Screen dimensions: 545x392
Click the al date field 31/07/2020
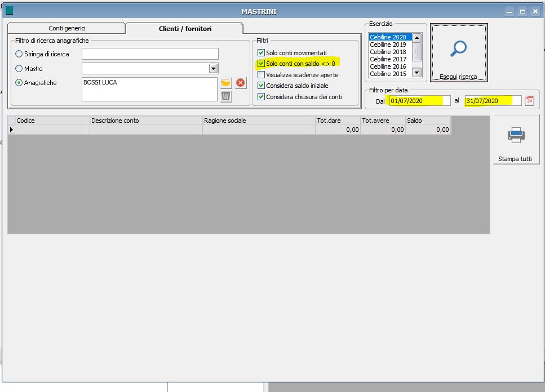point(493,101)
